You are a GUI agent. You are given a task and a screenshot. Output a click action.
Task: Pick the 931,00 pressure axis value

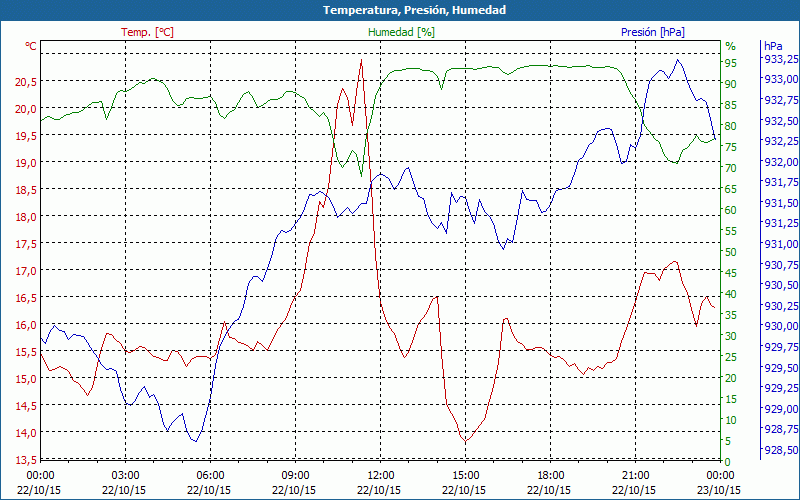[781, 244]
